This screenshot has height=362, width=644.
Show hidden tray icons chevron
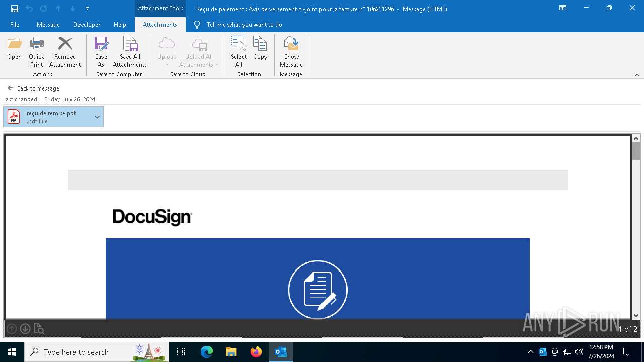coord(531,352)
